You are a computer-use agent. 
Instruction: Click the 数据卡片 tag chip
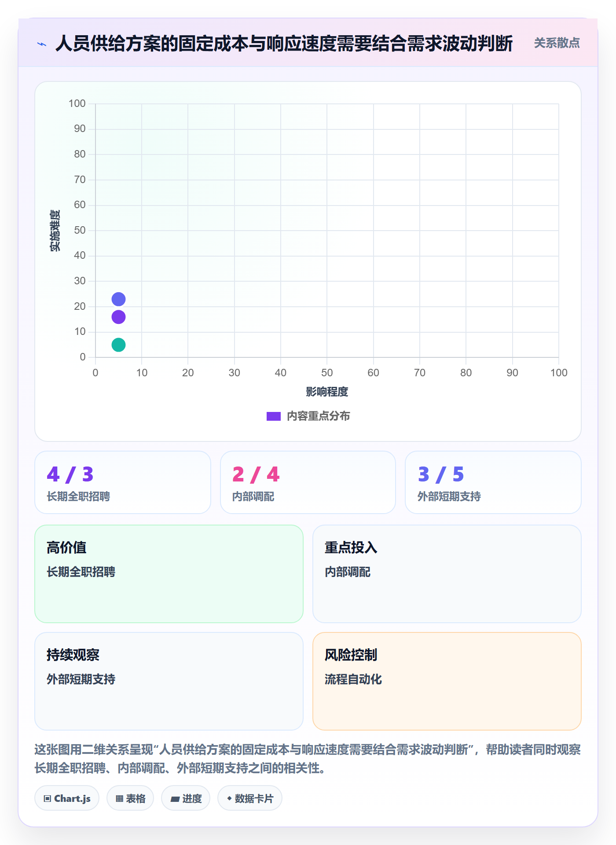(250, 798)
